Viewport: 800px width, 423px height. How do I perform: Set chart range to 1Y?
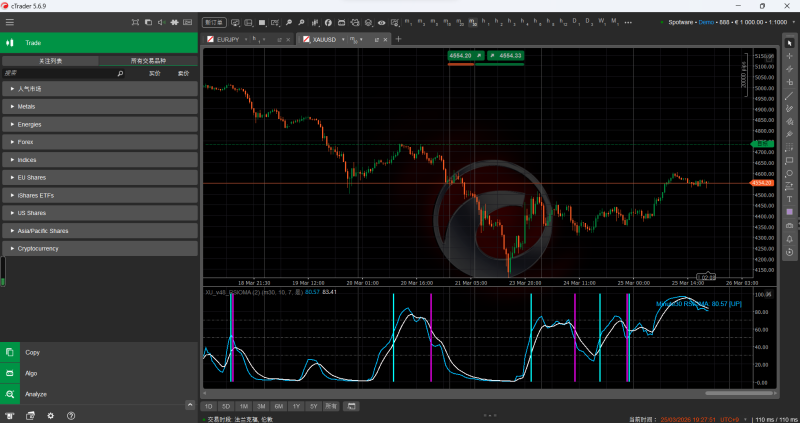(296, 407)
